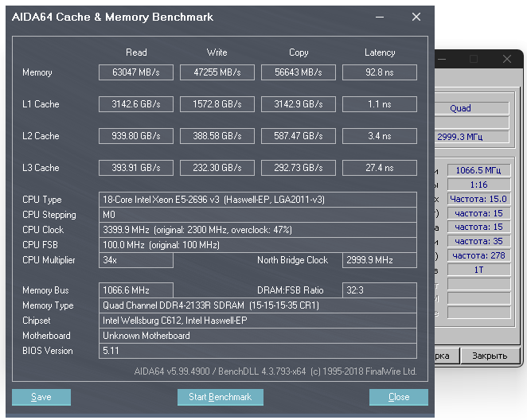Click the Memory Copy result box
This screenshot has width=527, height=420.
tap(299, 72)
